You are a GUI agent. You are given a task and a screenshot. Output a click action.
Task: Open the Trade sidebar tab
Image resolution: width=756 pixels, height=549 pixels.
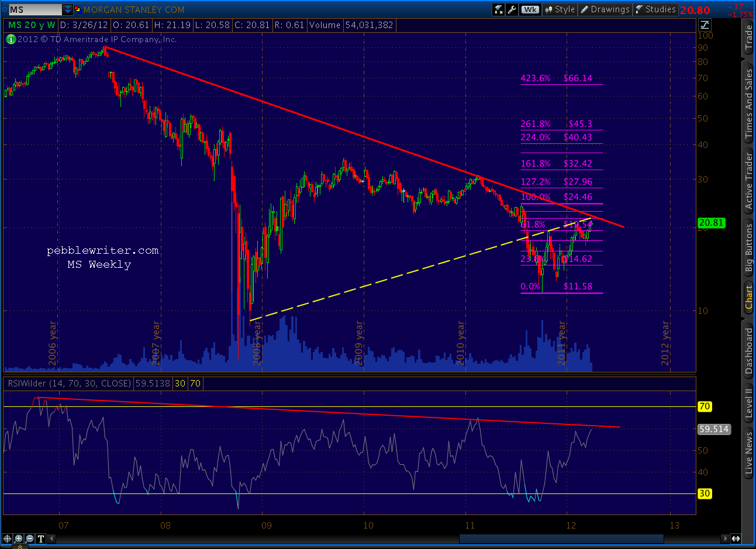point(749,36)
